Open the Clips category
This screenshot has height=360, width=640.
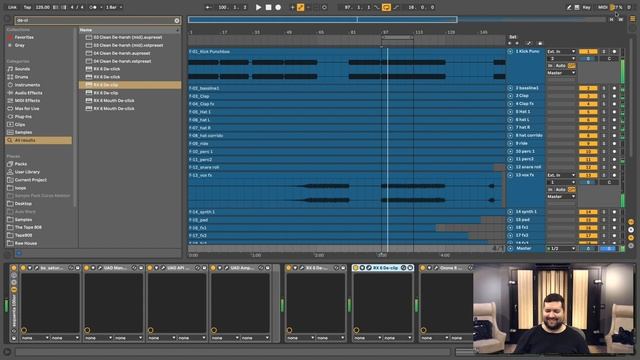point(20,124)
